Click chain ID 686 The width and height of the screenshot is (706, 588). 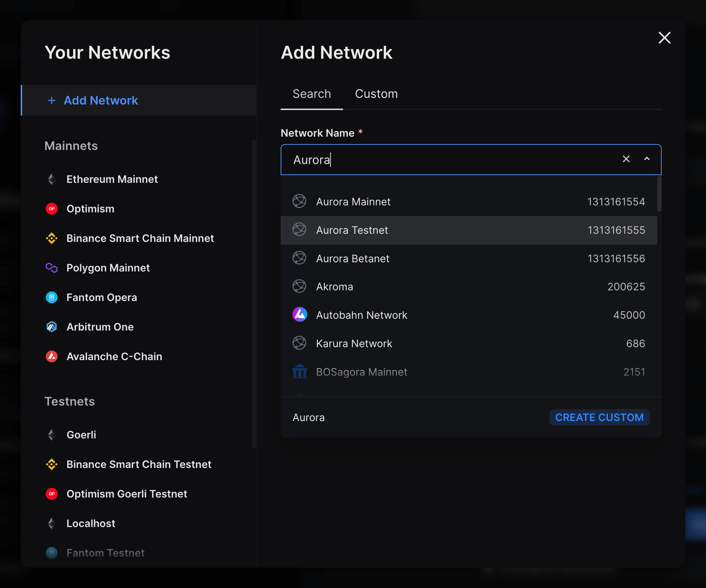(635, 343)
